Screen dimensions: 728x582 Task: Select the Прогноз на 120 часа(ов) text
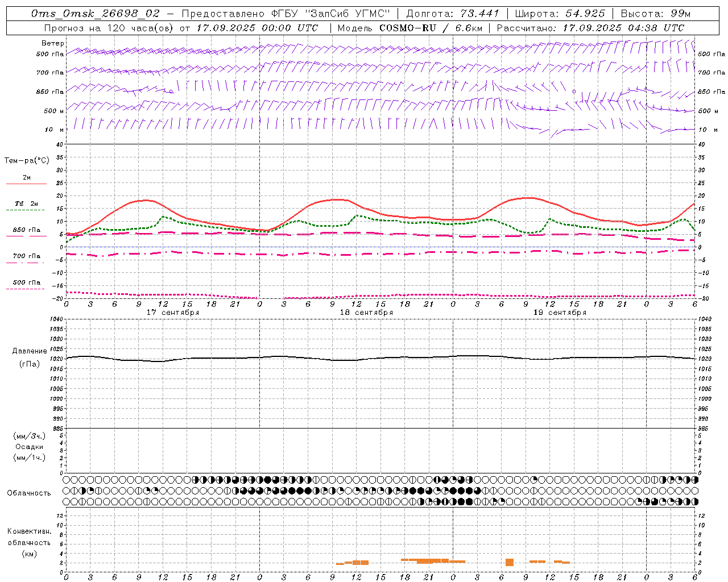pyautogui.click(x=110, y=28)
